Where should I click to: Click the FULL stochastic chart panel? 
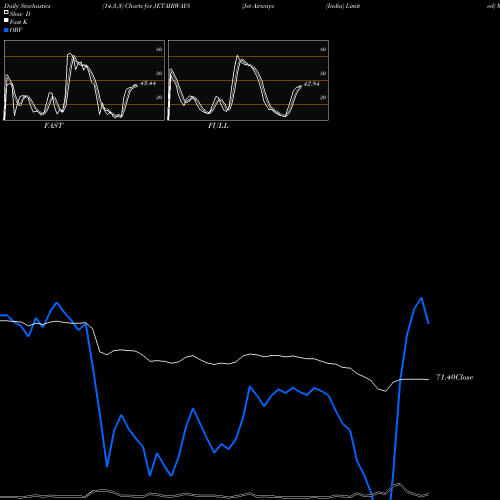coord(248,80)
